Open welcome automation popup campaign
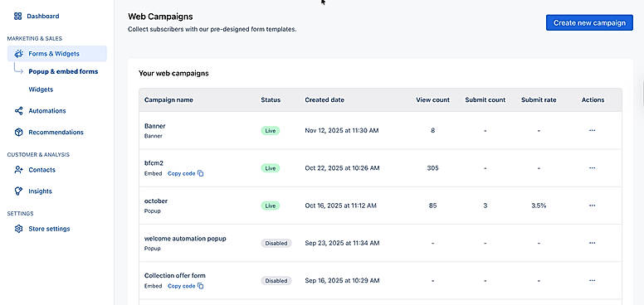Screen dimensions: 644x305 tap(185, 238)
